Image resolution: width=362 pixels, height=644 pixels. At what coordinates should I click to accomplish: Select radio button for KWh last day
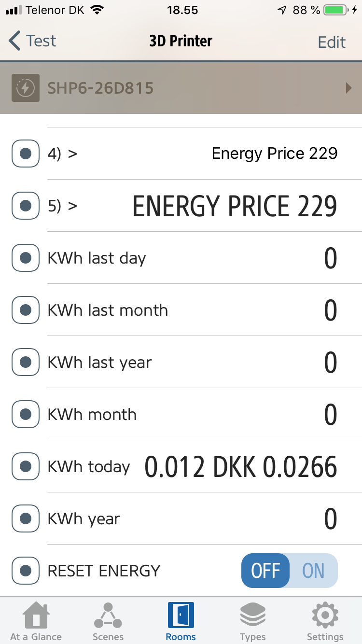[25, 258]
